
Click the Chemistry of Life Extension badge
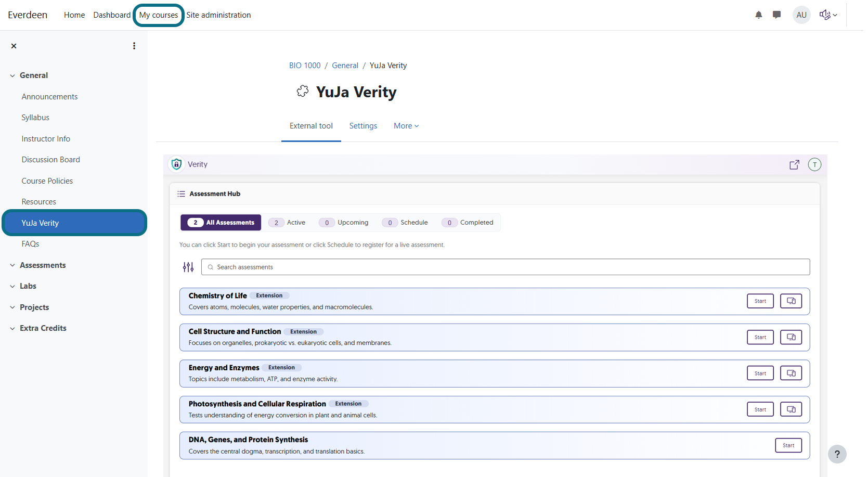pos(269,295)
